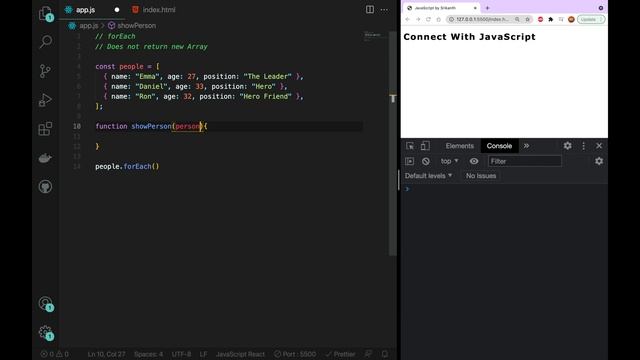This screenshot has height=360, width=640.
Task: Go back in browser
Action: [x=407, y=19]
